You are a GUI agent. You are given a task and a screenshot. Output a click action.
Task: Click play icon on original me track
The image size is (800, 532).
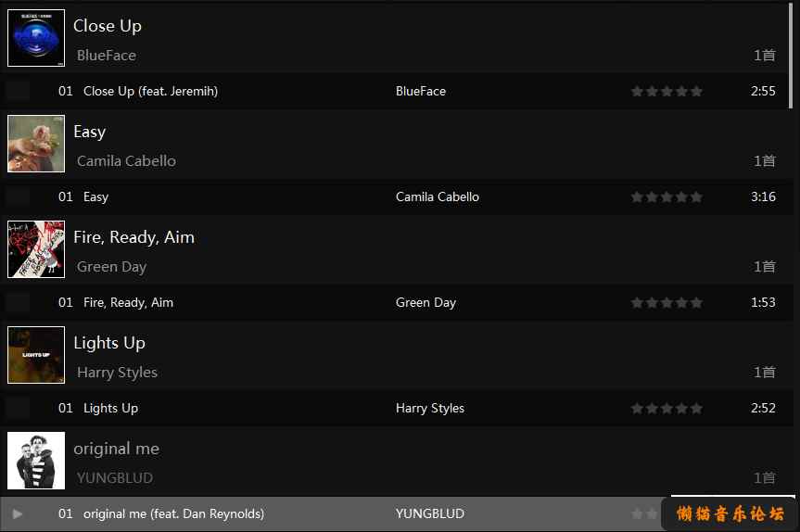pos(18,513)
